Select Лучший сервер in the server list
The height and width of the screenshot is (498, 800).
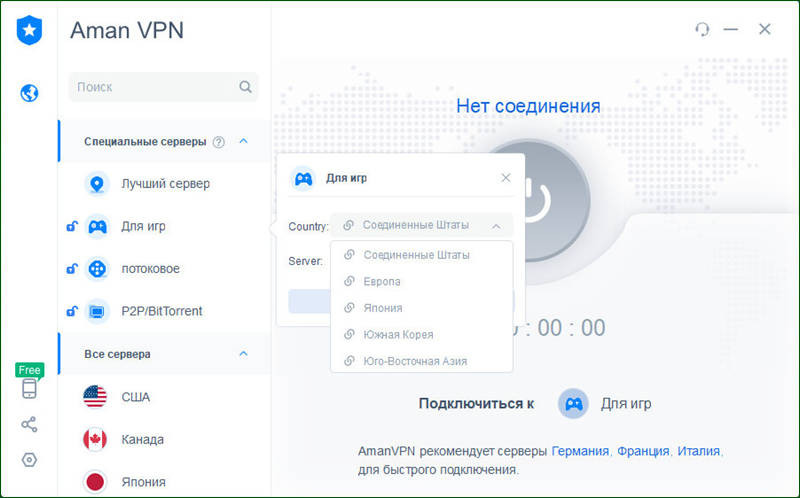coord(165,184)
